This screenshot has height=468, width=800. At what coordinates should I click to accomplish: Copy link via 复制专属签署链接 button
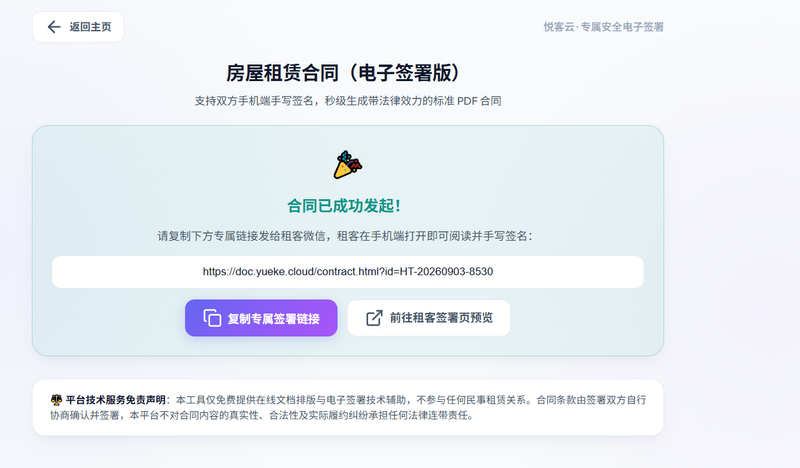tap(261, 318)
